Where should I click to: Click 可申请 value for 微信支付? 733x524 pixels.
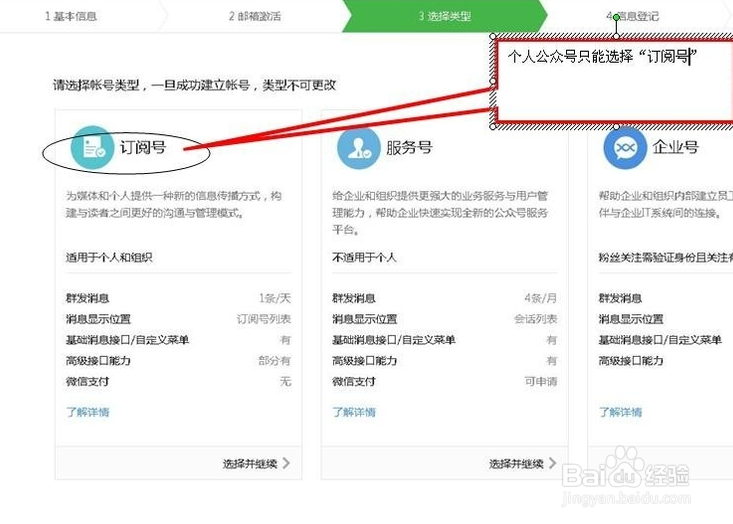click(x=541, y=381)
